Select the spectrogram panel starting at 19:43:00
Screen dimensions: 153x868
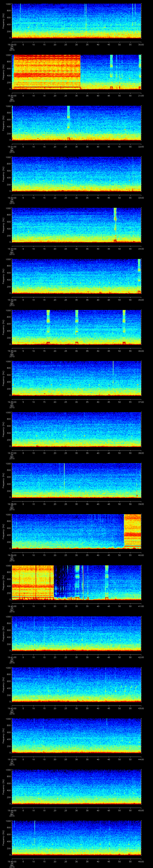click(x=76, y=736)
